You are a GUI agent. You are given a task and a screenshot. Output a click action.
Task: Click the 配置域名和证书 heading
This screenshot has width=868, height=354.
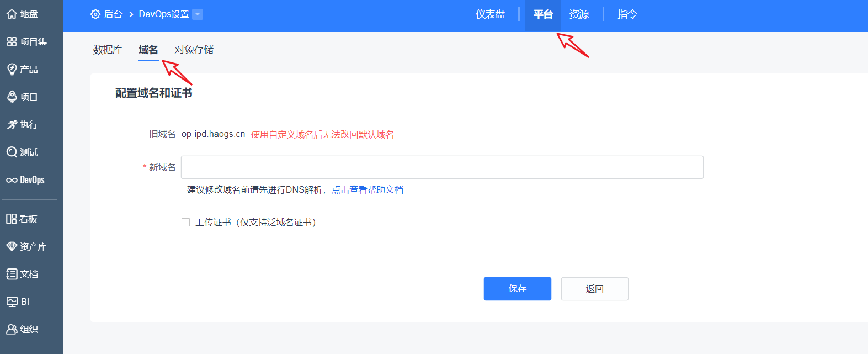click(153, 93)
